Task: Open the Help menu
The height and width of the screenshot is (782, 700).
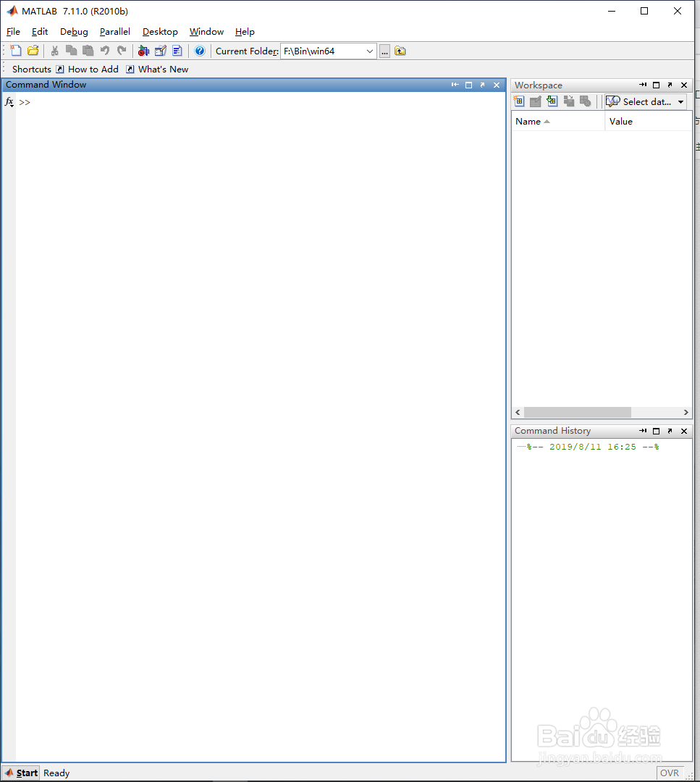Action: pyautogui.click(x=245, y=31)
